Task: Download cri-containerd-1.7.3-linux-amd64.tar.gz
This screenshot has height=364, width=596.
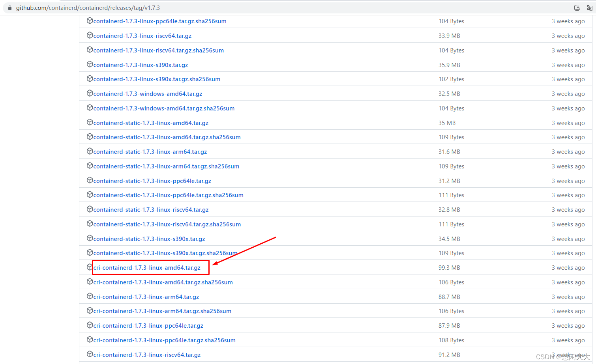Action: point(147,268)
